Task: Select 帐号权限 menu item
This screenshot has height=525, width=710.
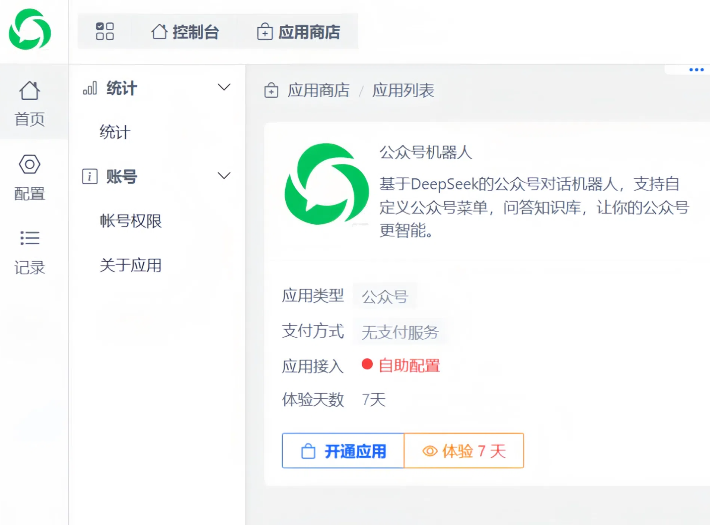Action: tap(131, 221)
